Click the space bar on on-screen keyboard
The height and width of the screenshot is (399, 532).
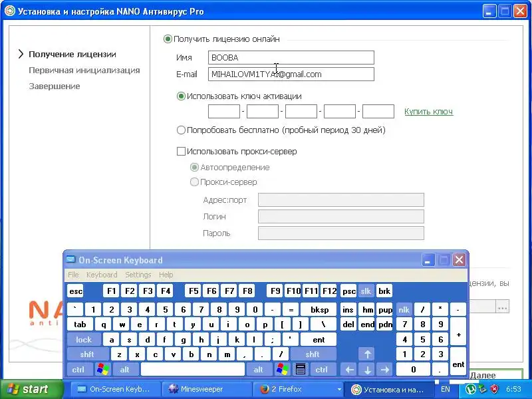pyautogui.click(x=193, y=370)
